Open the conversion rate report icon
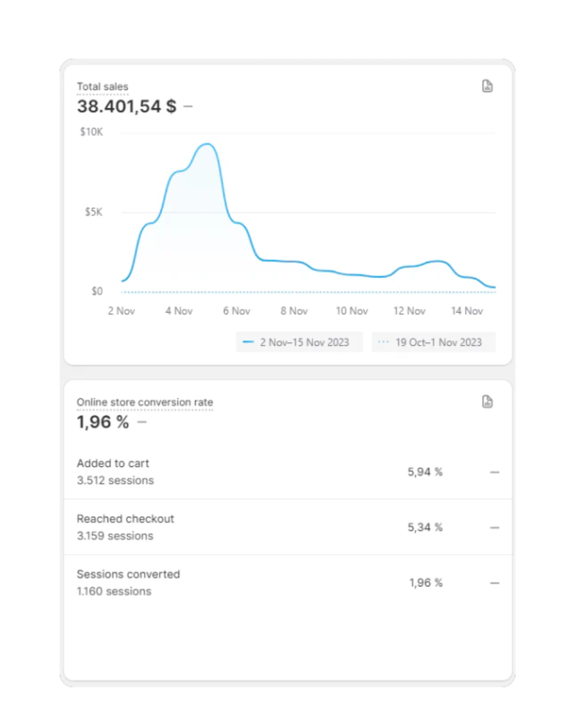This screenshot has height=728, width=582. [487, 402]
